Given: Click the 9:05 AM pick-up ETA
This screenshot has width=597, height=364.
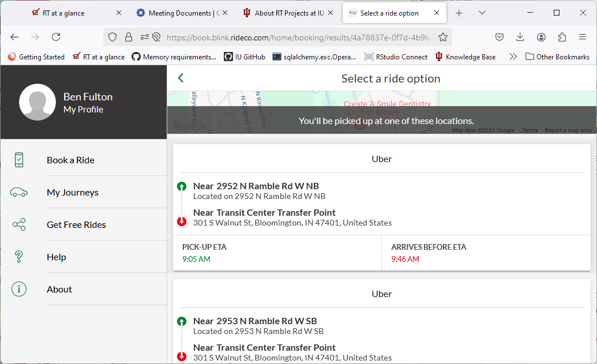Looking at the screenshot, I should [197, 259].
